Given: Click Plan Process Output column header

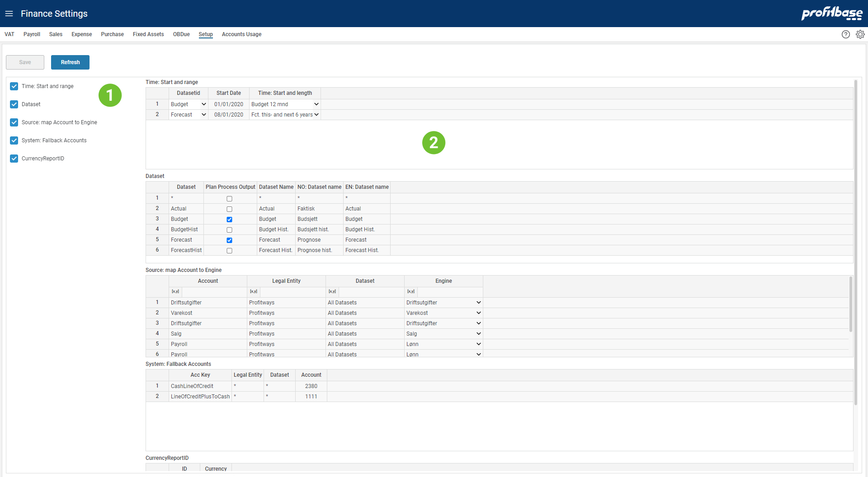Looking at the screenshot, I should (230, 187).
